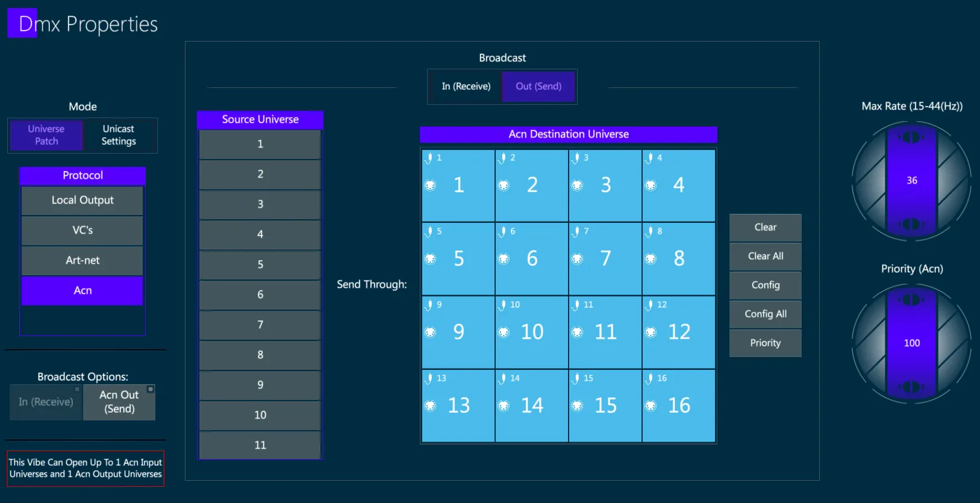Choose row 5 in the Source Universe list
The height and width of the screenshot is (503, 980).
[x=260, y=265]
